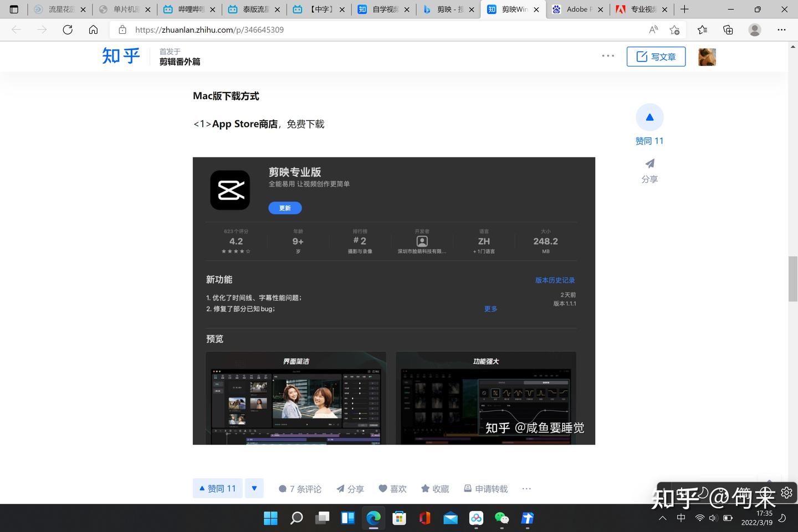Open WeChat from the taskbar
The height and width of the screenshot is (532, 798).
502,518
